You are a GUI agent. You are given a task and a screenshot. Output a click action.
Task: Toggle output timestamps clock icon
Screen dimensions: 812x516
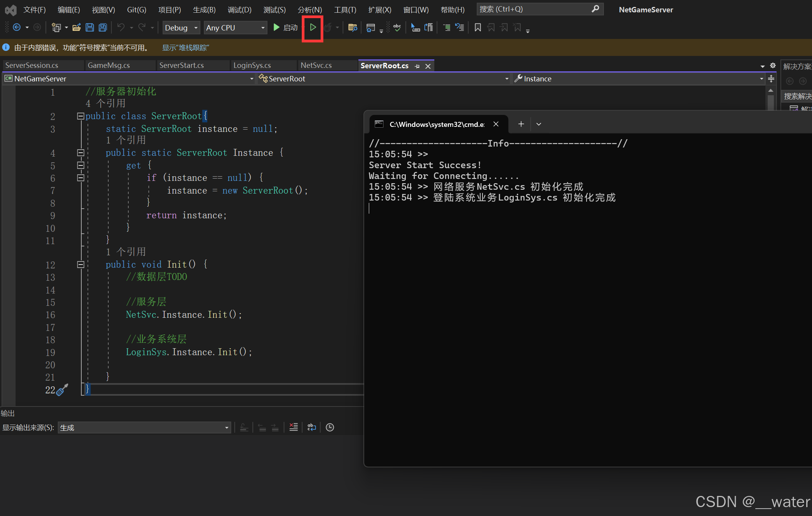click(x=330, y=427)
